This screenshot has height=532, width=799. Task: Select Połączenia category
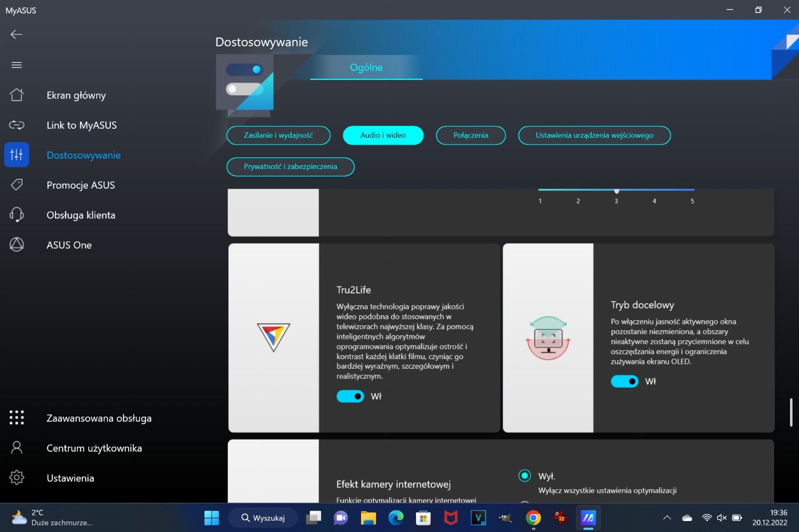point(470,135)
